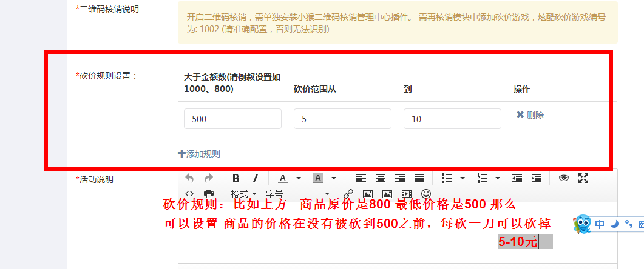The width and height of the screenshot is (644, 269).
Task: Insert unordered bullet list
Action: tap(447, 178)
